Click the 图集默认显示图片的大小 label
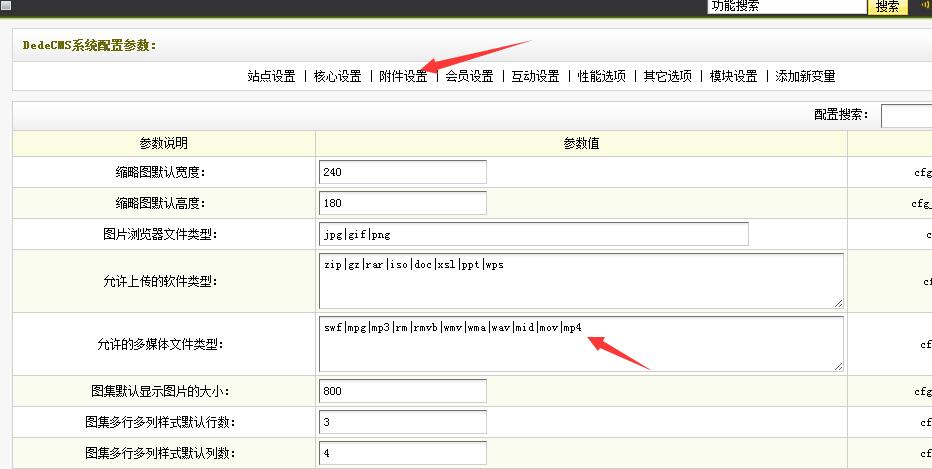Image resolution: width=932 pixels, height=469 pixels. [160, 391]
